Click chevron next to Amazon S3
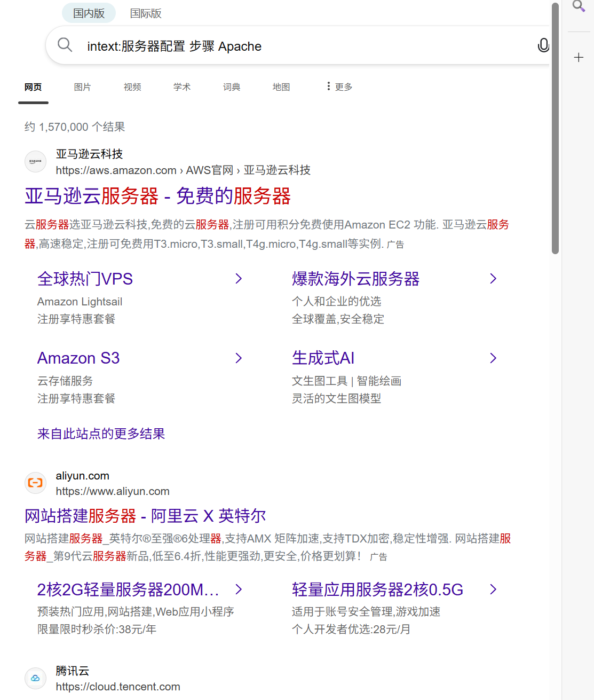Image resolution: width=594 pixels, height=700 pixels. click(239, 358)
